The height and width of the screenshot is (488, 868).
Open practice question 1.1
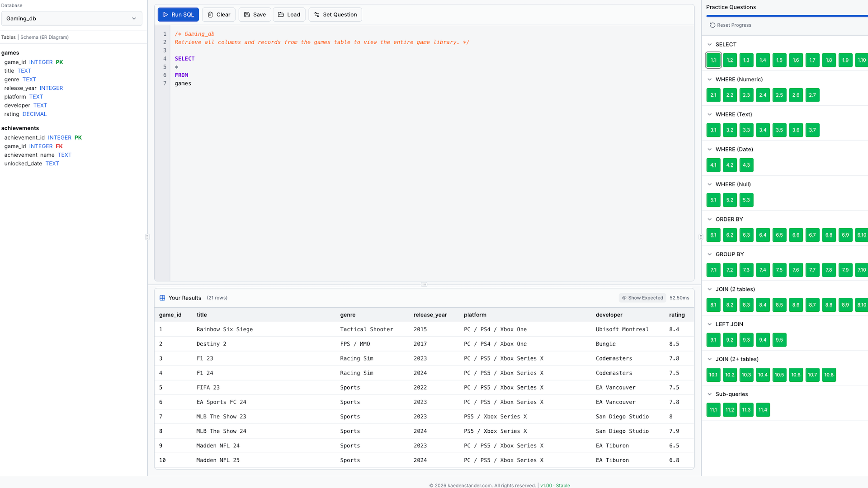point(713,60)
